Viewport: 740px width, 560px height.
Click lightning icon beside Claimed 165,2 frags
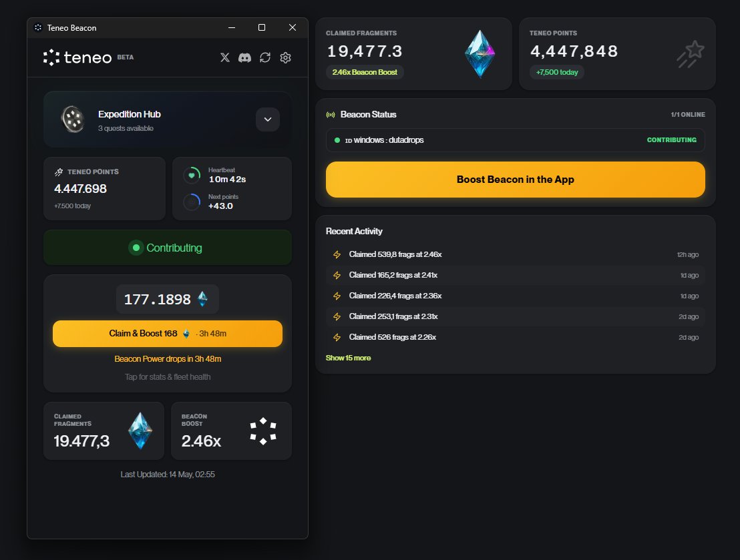(337, 276)
